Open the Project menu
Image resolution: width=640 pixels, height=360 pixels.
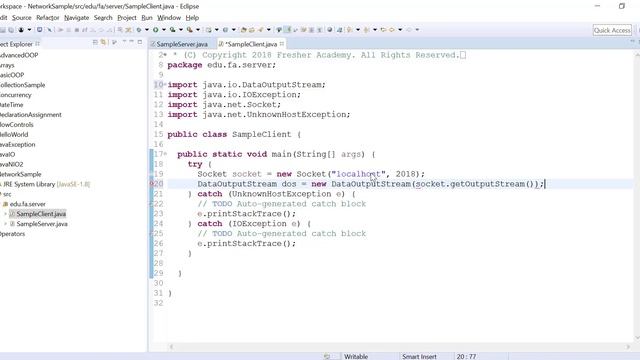(x=127, y=18)
